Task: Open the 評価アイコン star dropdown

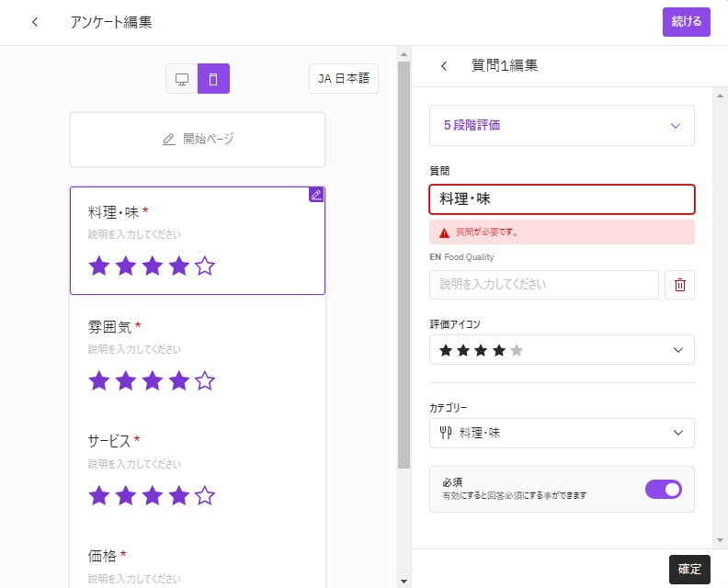Action: [562, 350]
